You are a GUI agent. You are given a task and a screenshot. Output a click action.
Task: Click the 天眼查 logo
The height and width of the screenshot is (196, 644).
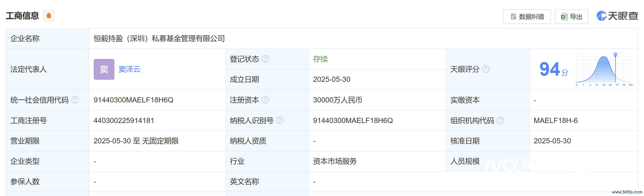click(617, 16)
